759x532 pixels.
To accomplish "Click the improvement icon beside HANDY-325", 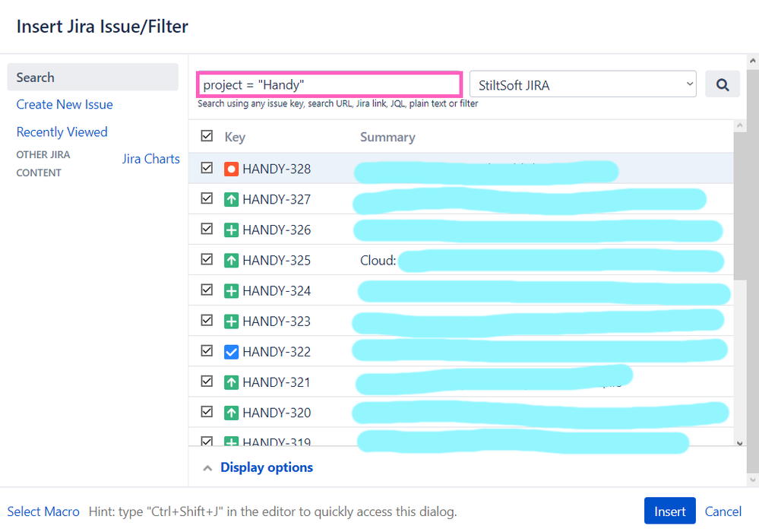I will (x=232, y=261).
